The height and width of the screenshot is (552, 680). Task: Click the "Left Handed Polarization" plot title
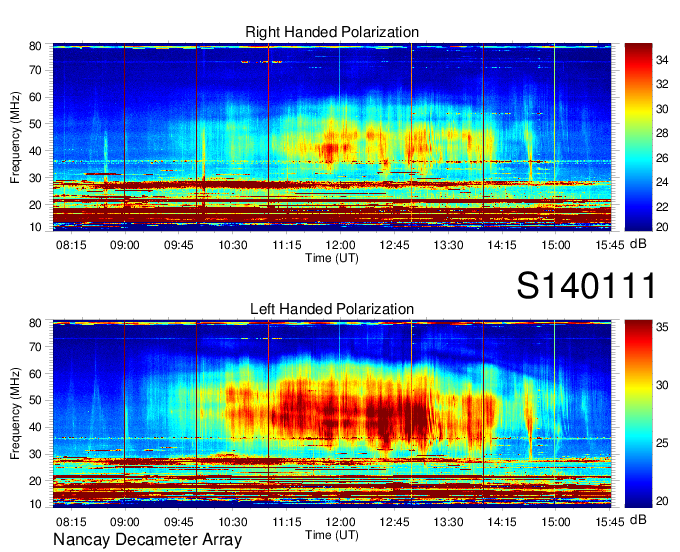click(332, 309)
